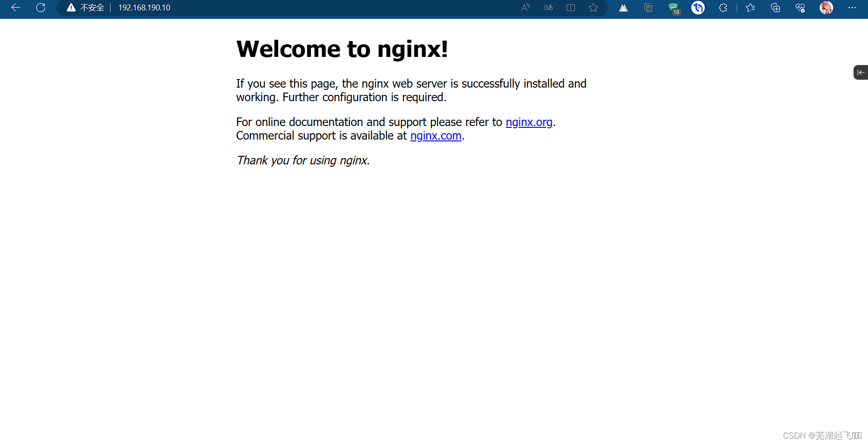The height and width of the screenshot is (444, 868).
Task: Open the not-secure warning triangle site info
Action: point(71,8)
